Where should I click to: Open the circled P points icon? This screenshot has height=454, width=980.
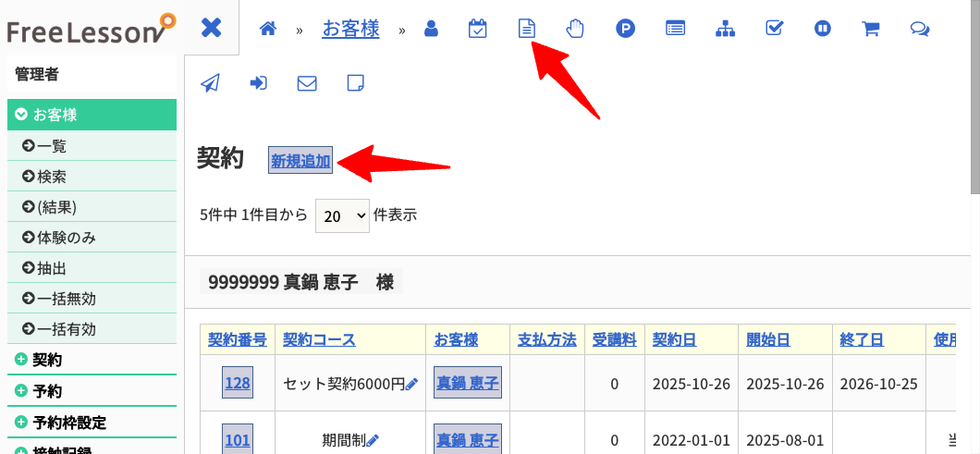(626, 29)
